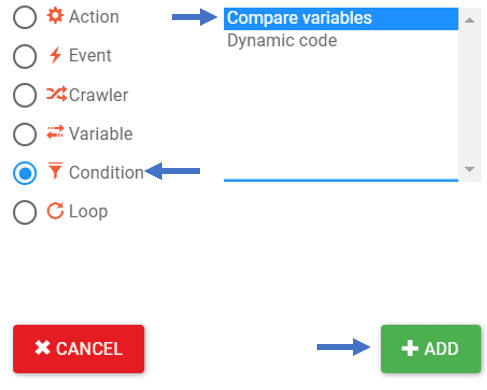The image size is (487, 390).
Task: Click the funnel Condition icon
Action: coord(55,170)
